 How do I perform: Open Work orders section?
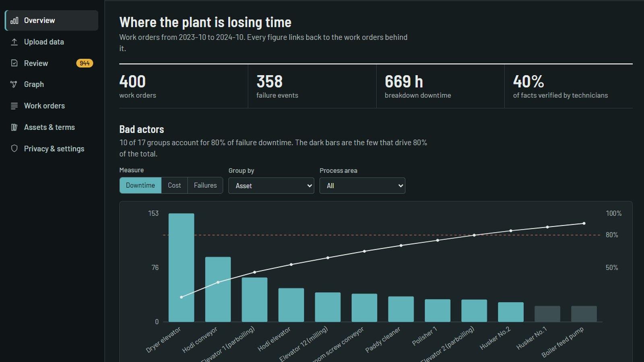click(52, 106)
